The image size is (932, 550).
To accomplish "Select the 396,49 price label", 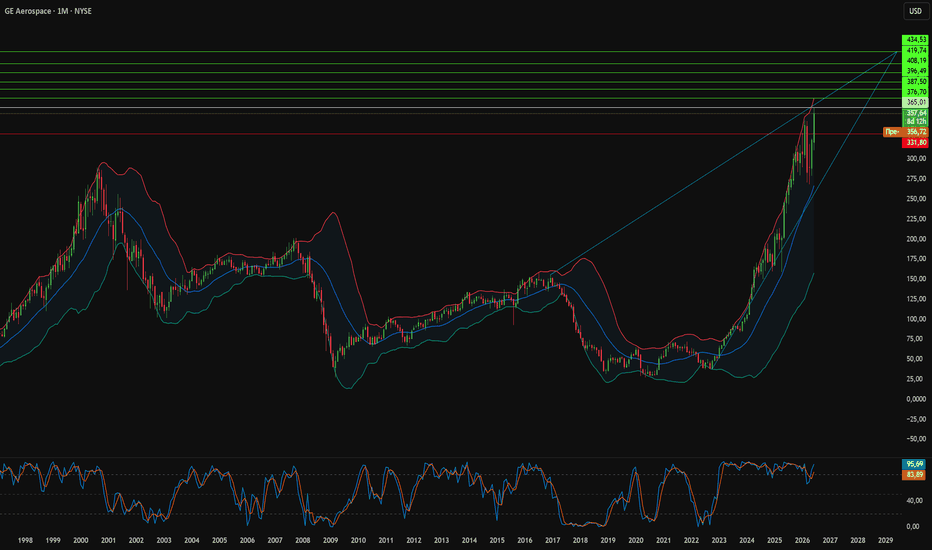I will point(915,71).
